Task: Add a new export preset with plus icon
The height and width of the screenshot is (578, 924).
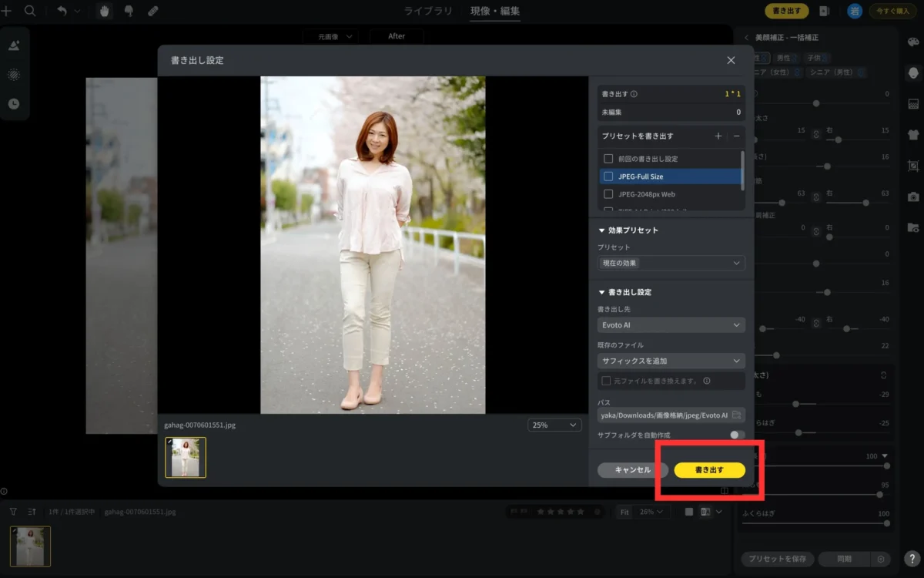Action: (x=718, y=136)
